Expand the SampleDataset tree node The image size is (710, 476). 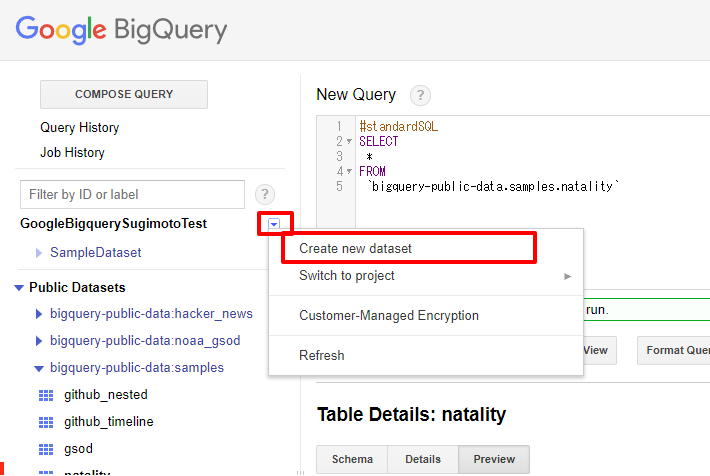[39, 253]
